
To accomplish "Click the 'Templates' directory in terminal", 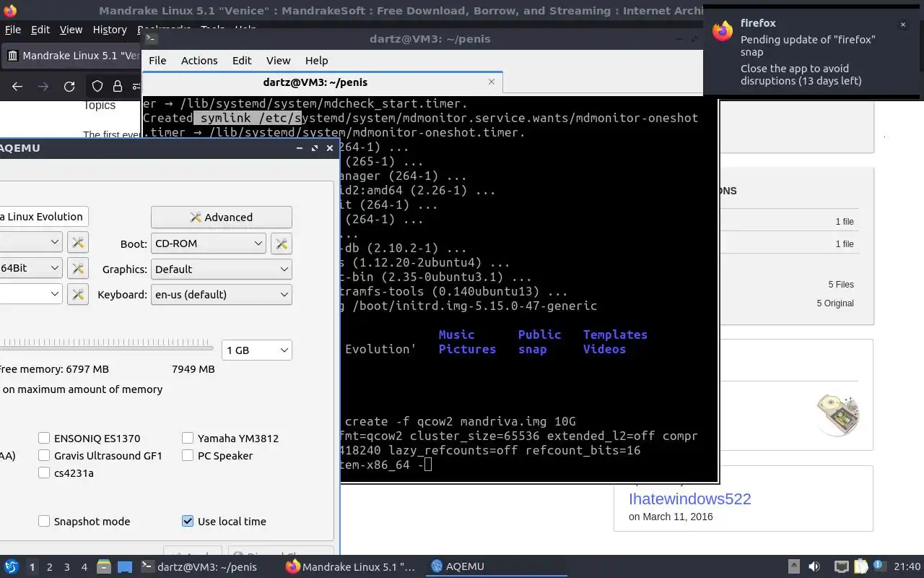I will (615, 335).
